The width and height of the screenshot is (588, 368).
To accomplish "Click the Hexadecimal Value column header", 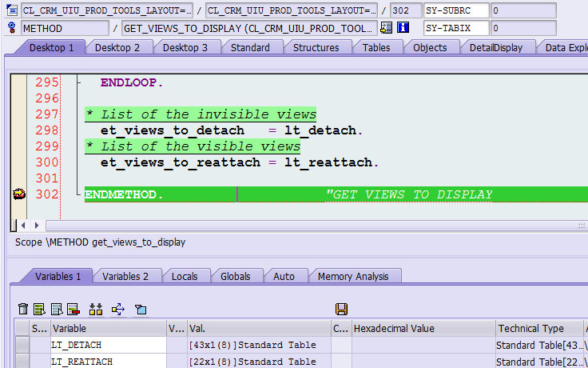I will coord(423,329).
